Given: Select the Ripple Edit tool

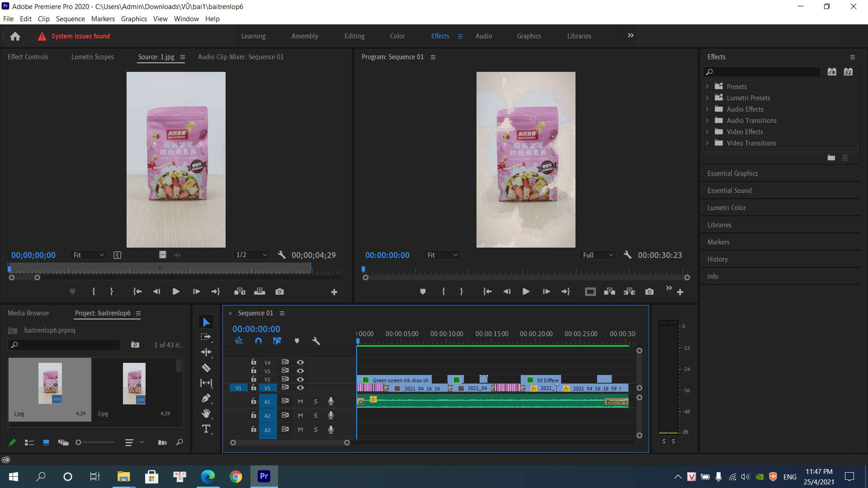Looking at the screenshot, I should [x=206, y=352].
